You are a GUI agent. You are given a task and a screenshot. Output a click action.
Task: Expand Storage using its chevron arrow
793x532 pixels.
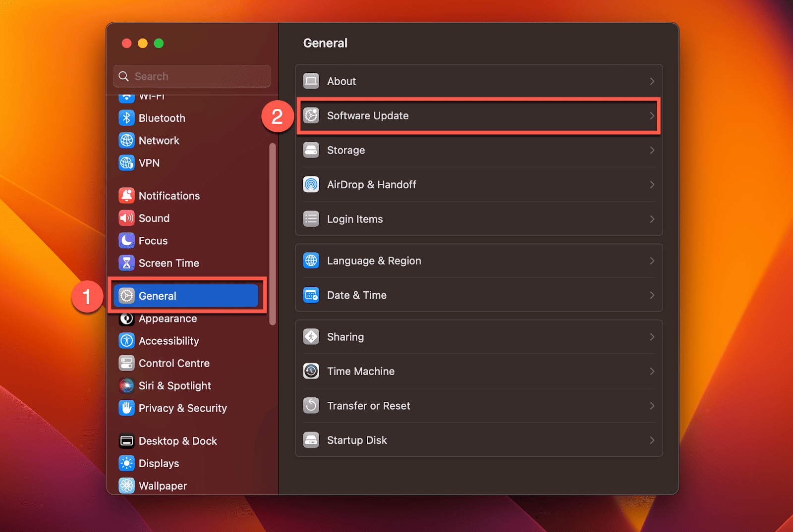(x=652, y=150)
